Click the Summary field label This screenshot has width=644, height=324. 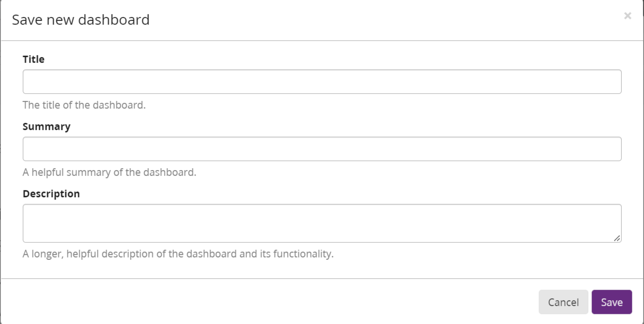[47, 126]
